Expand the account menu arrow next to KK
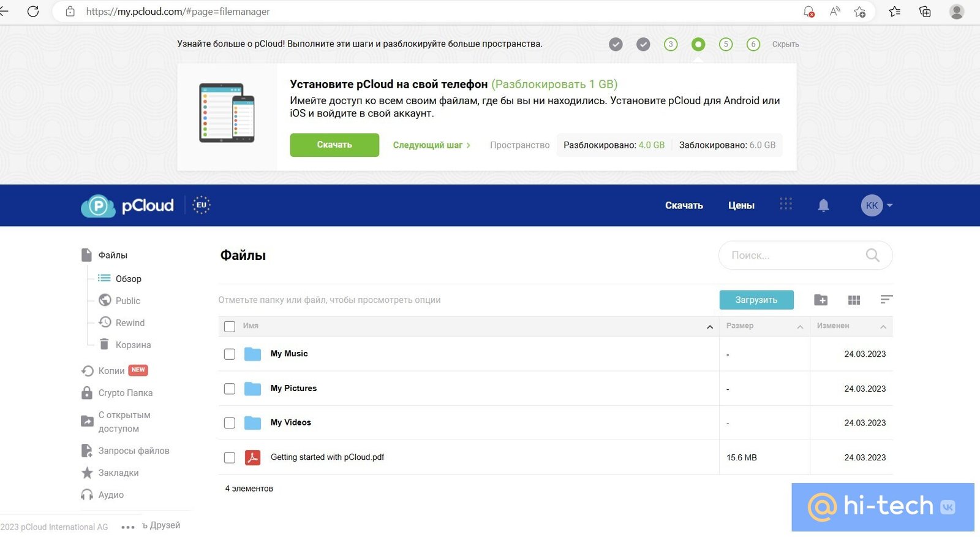The height and width of the screenshot is (537, 980). coord(889,205)
